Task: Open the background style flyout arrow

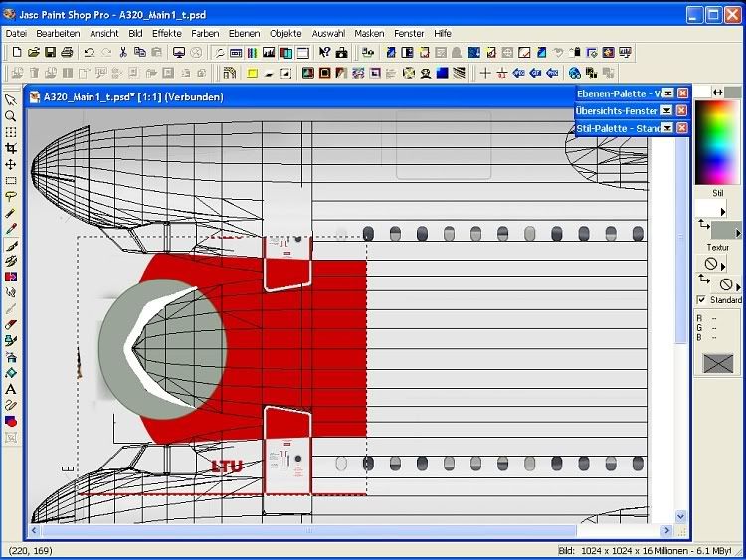Action: click(x=738, y=233)
